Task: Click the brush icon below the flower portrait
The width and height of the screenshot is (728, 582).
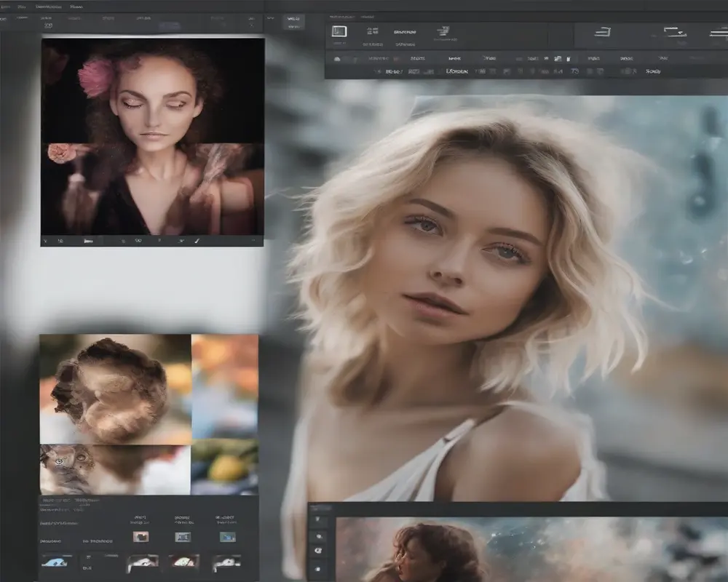Action: [x=197, y=240]
